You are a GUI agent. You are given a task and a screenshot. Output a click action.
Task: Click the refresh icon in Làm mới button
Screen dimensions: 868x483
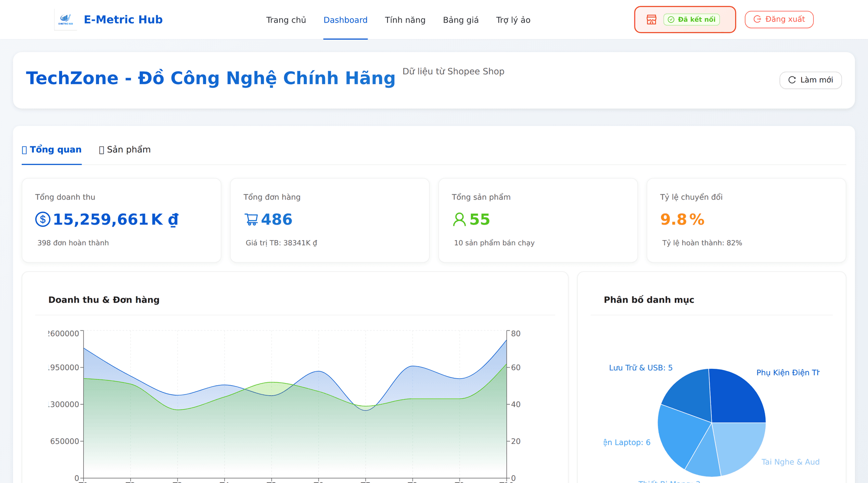(792, 80)
